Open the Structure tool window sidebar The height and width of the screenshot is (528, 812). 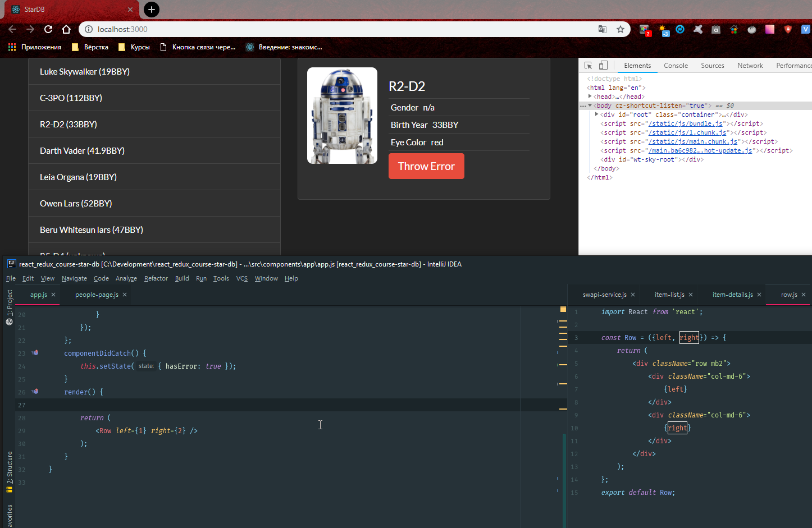pos(10,472)
